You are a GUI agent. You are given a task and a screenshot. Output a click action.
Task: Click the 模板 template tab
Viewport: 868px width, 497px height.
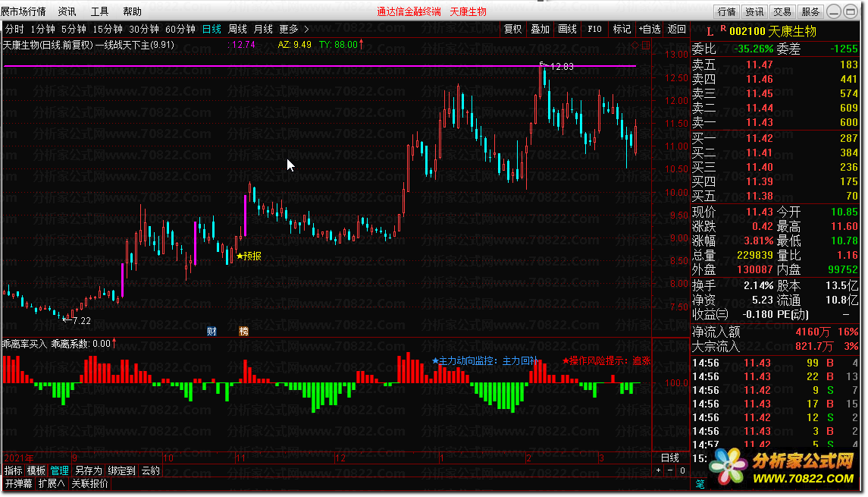coord(36,471)
